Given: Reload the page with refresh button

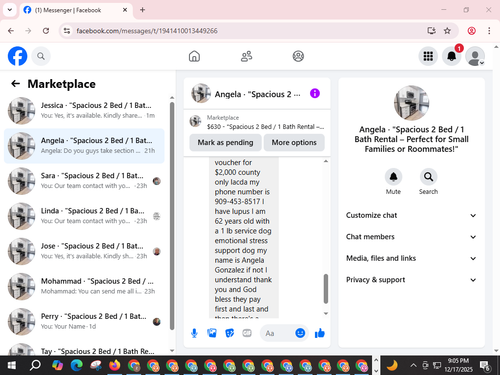Looking at the screenshot, I should (x=46, y=31).
